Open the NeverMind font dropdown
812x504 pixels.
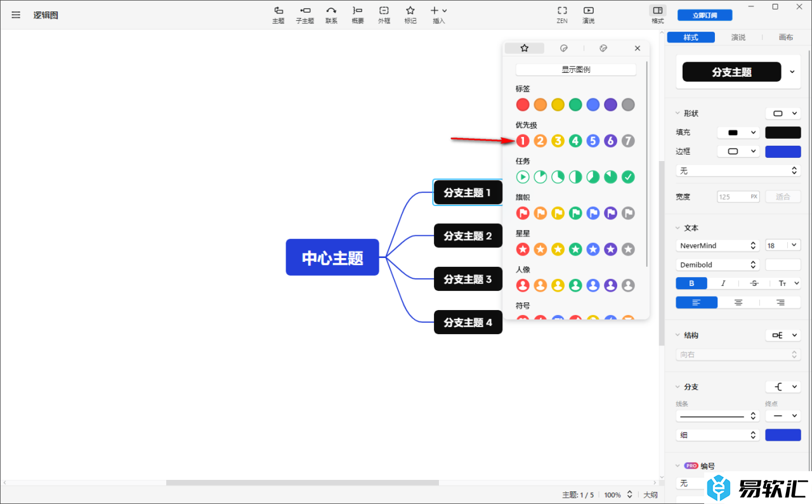717,245
